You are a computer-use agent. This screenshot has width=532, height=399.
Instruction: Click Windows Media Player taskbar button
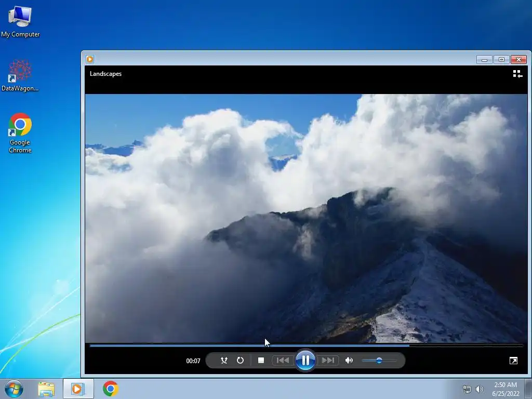tap(78, 389)
